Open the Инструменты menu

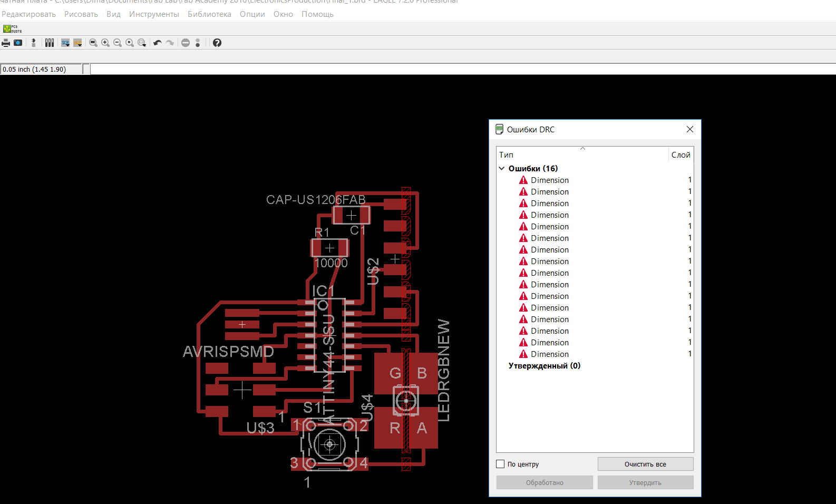tap(154, 14)
